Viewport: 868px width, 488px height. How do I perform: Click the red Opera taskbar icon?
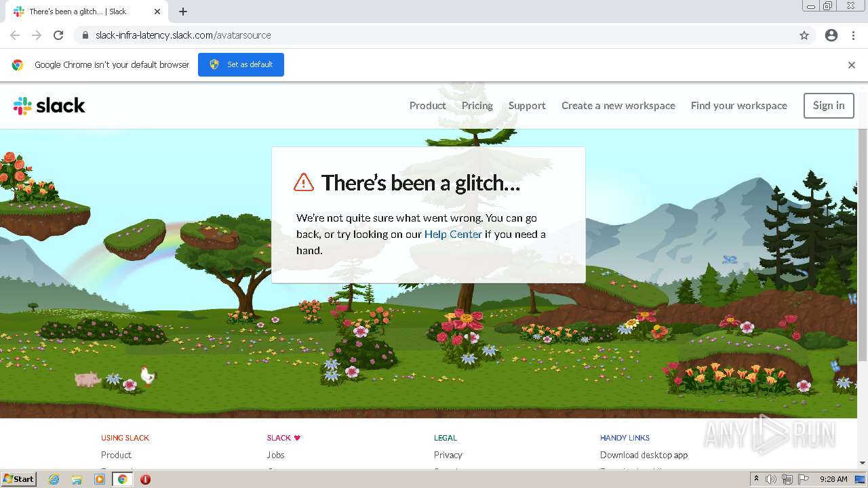pos(145,479)
